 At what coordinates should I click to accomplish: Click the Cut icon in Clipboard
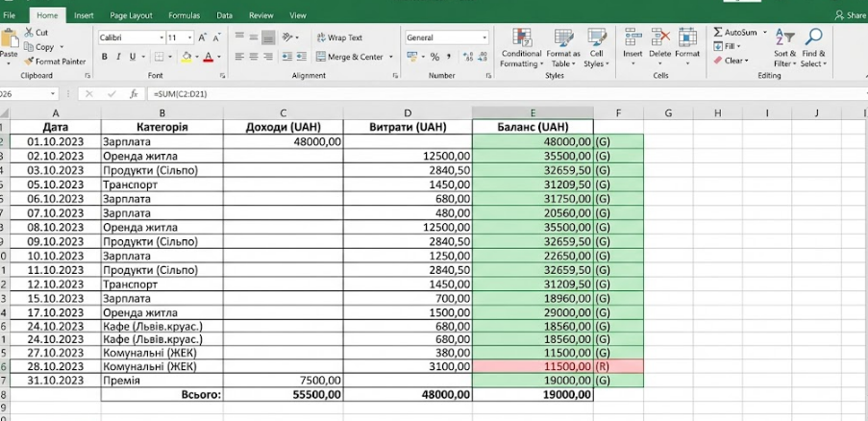click(x=29, y=33)
